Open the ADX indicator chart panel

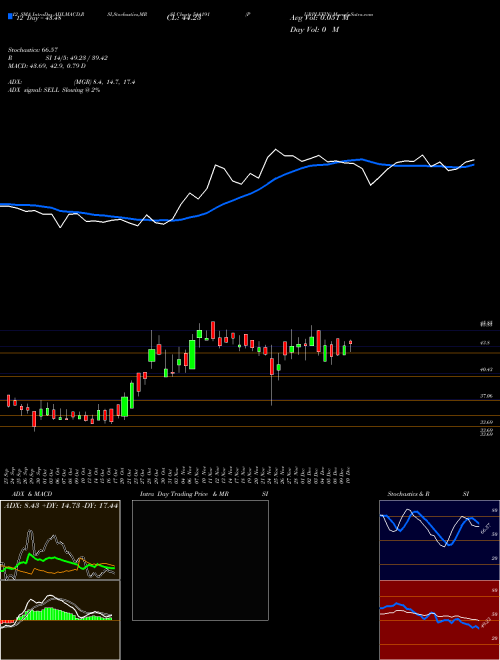tap(60, 540)
